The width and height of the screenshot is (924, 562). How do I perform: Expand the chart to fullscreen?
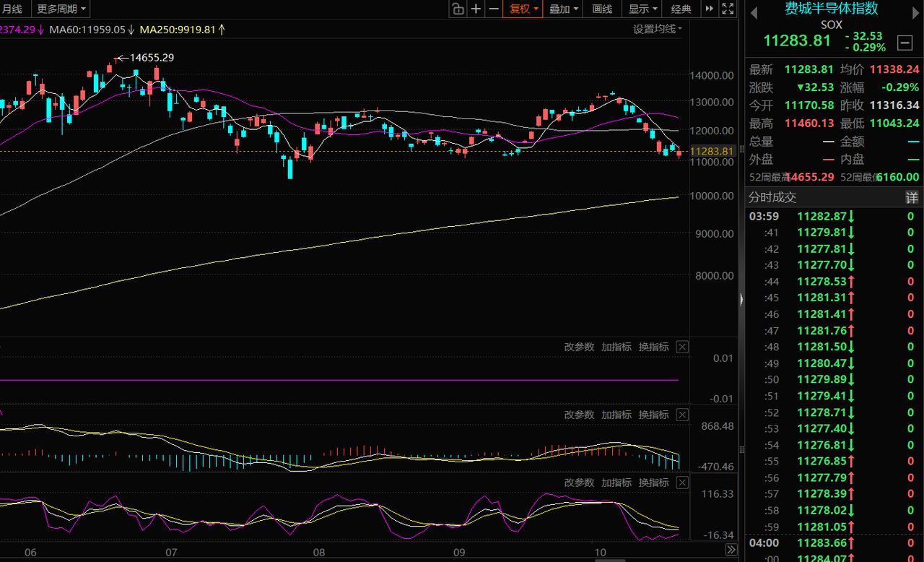pos(728,9)
